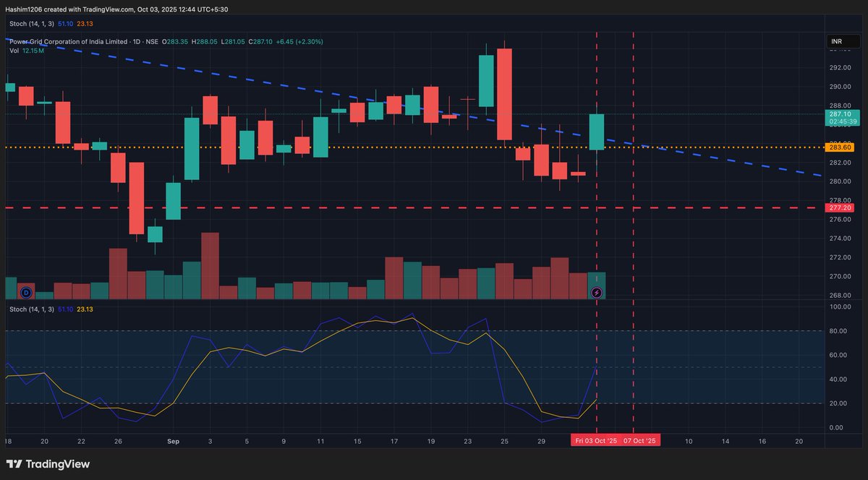Click the 80.00 level on Stoch axis
This screenshot has width=868, height=480.
point(840,331)
